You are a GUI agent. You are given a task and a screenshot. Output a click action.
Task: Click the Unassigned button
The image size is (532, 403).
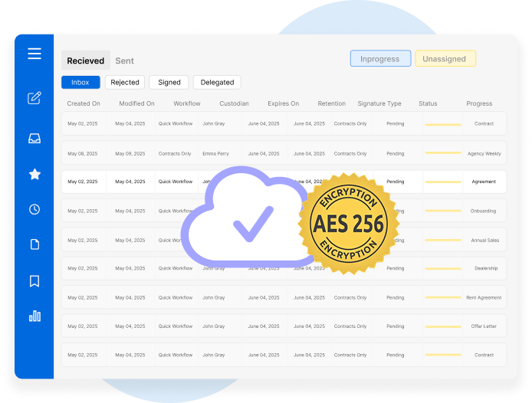pos(445,58)
